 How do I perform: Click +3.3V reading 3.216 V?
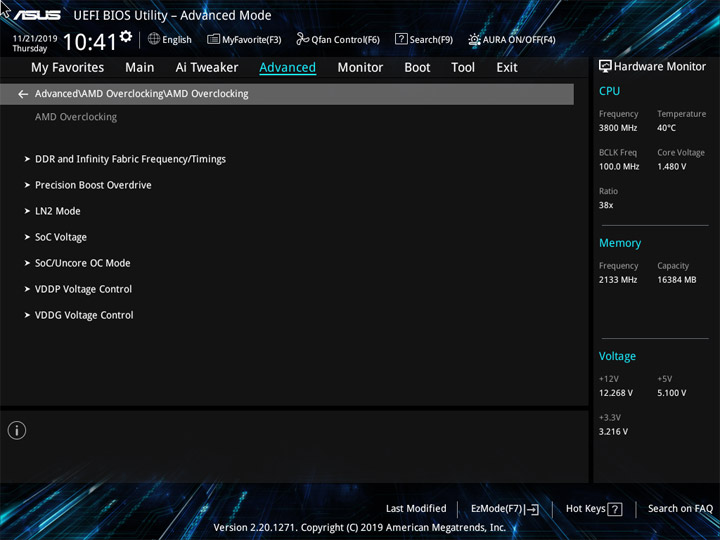click(613, 432)
